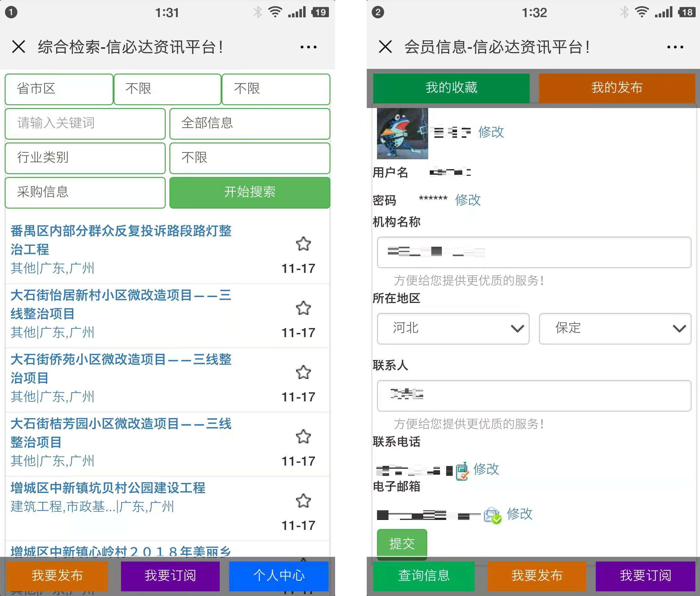Open the 保定 city dropdown

[615, 328]
